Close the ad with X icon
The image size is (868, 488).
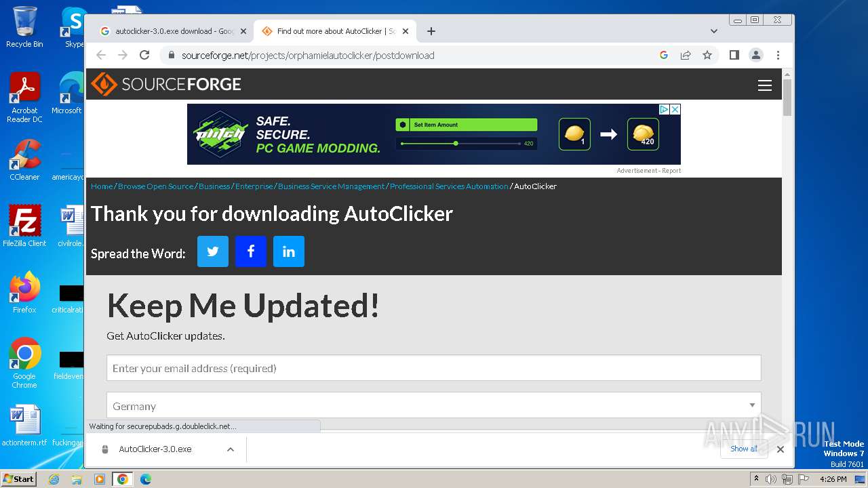coord(675,109)
